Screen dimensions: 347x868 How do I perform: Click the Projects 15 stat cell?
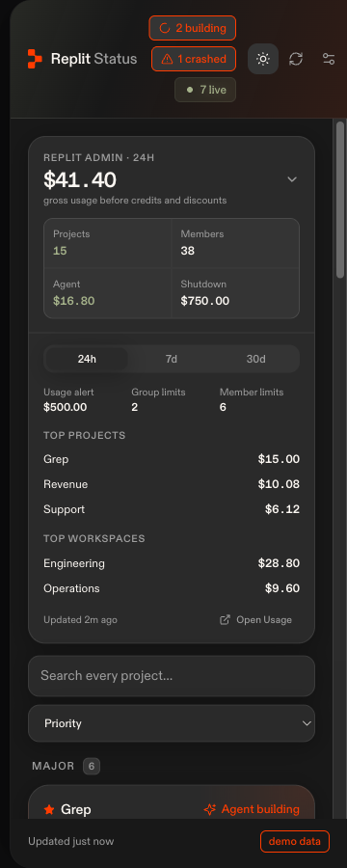107,243
